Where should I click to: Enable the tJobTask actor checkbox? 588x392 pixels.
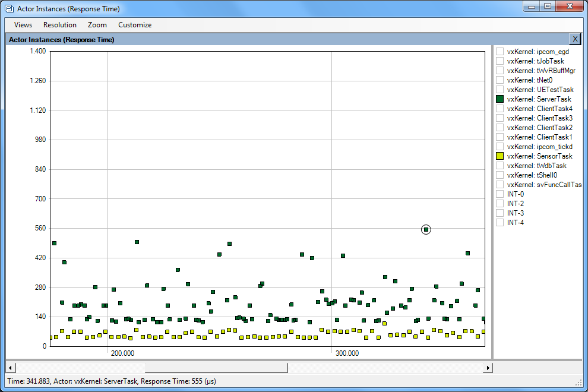500,61
